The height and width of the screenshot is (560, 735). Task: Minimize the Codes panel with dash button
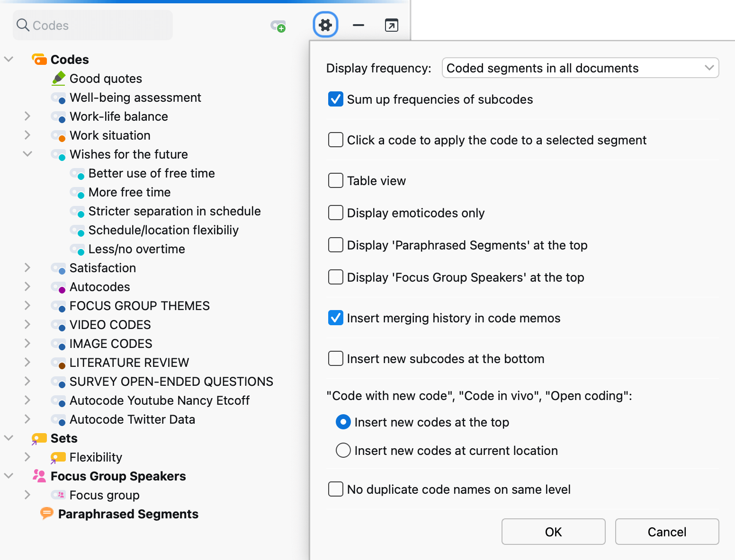(359, 25)
